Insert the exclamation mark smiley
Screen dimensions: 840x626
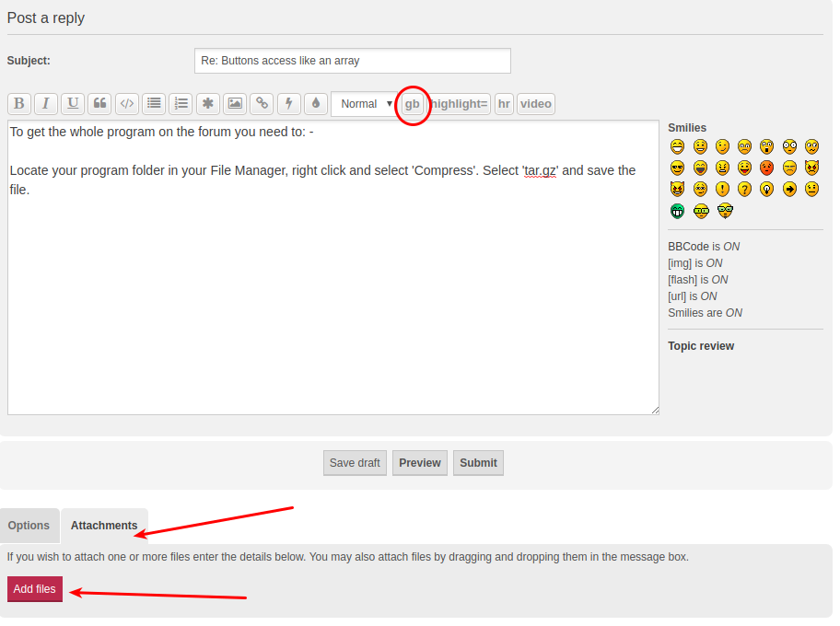pos(723,189)
